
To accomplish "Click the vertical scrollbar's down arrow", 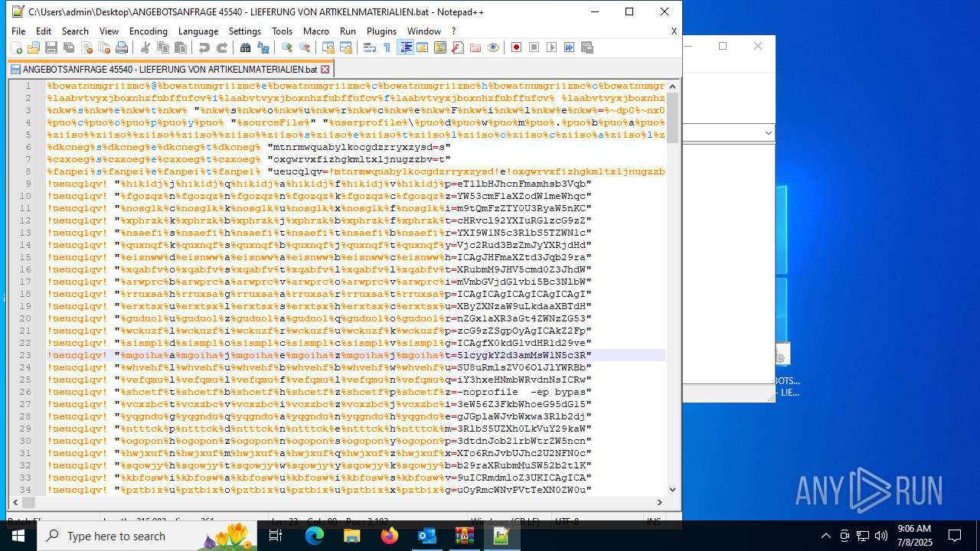I will click(673, 490).
